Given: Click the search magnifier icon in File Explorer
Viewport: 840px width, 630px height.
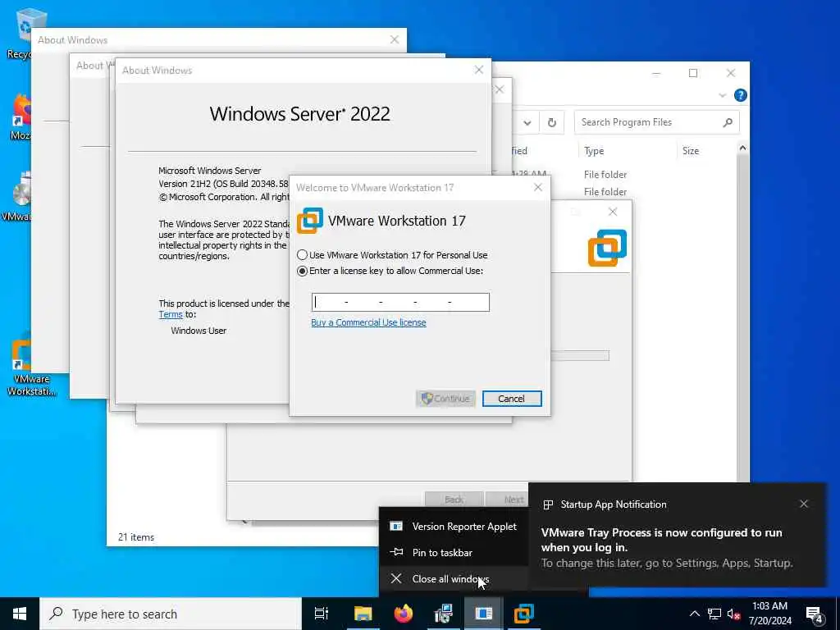Looking at the screenshot, I should pyautogui.click(x=728, y=123).
